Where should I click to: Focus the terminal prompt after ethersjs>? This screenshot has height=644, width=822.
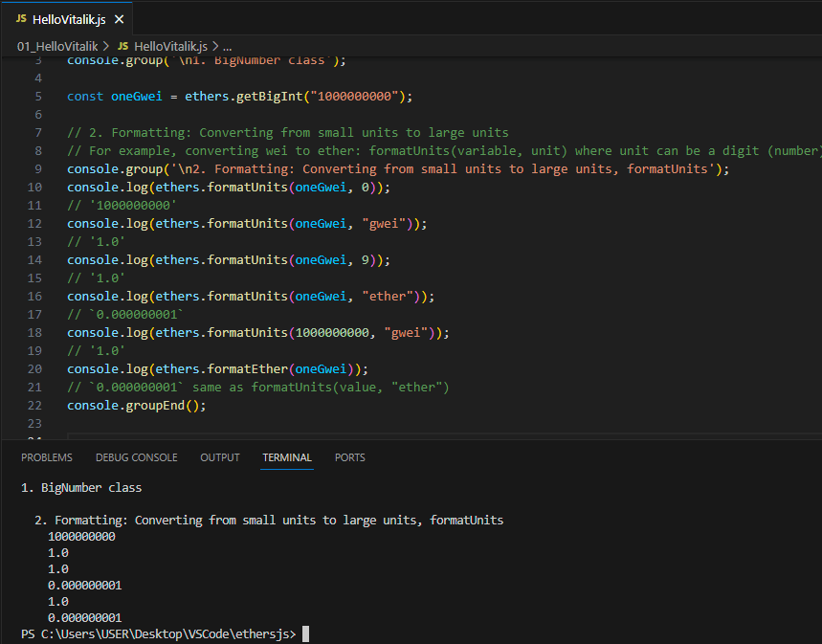[305, 634]
